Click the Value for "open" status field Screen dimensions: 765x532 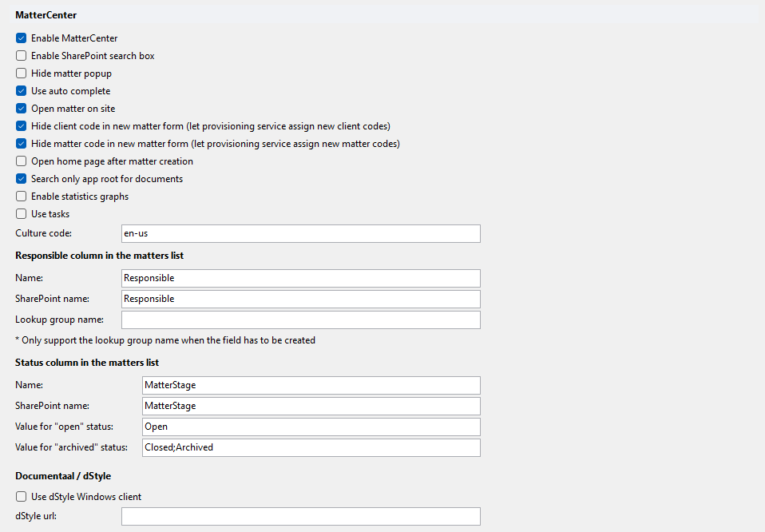(311, 427)
